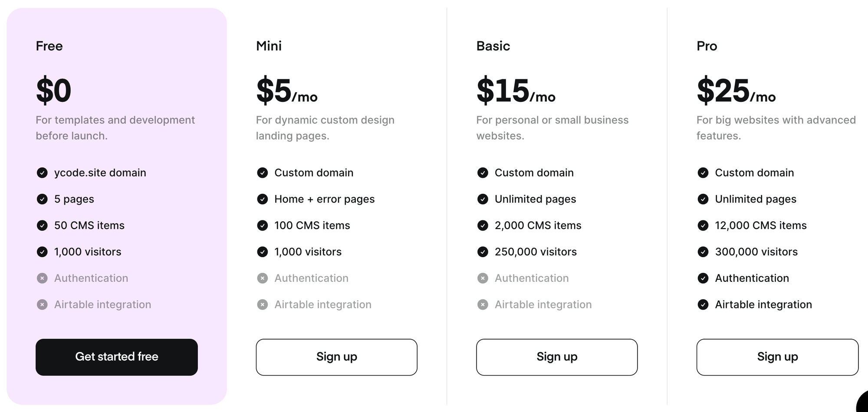Click check icon beside Pro Airtable integration
868x412 pixels.
coord(703,304)
